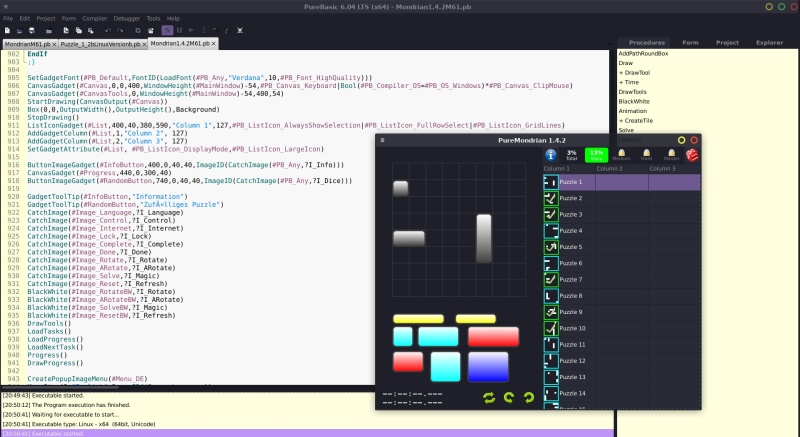The height and width of the screenshot is (437, 800).
Task: Pick the longer yellow bar tile
Action: [x=418, y=319]
